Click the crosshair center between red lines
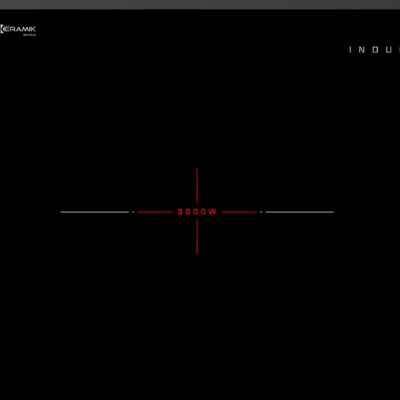Screen dimensions: 400x400 click(x=197, y=212)
